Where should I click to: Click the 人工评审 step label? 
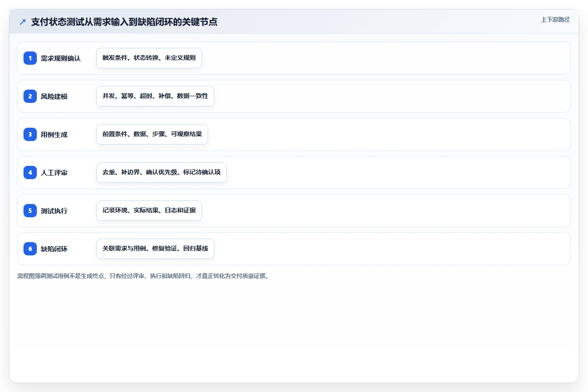tap(54, 172)
